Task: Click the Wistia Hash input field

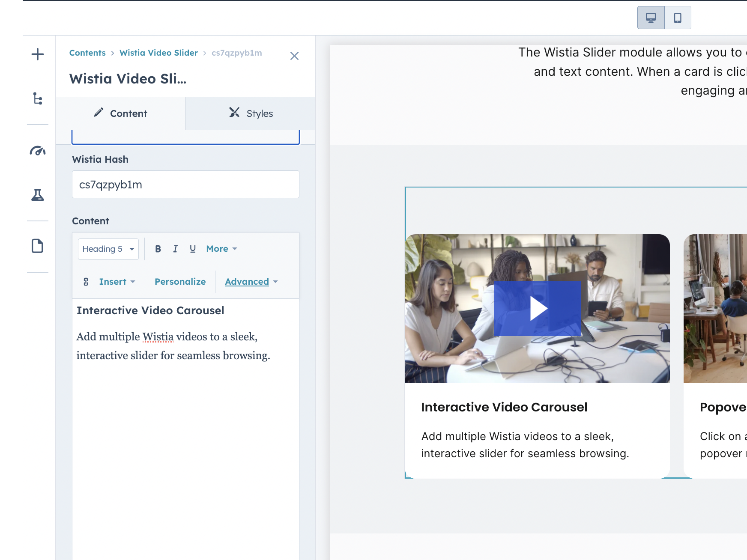Action: 185,185
